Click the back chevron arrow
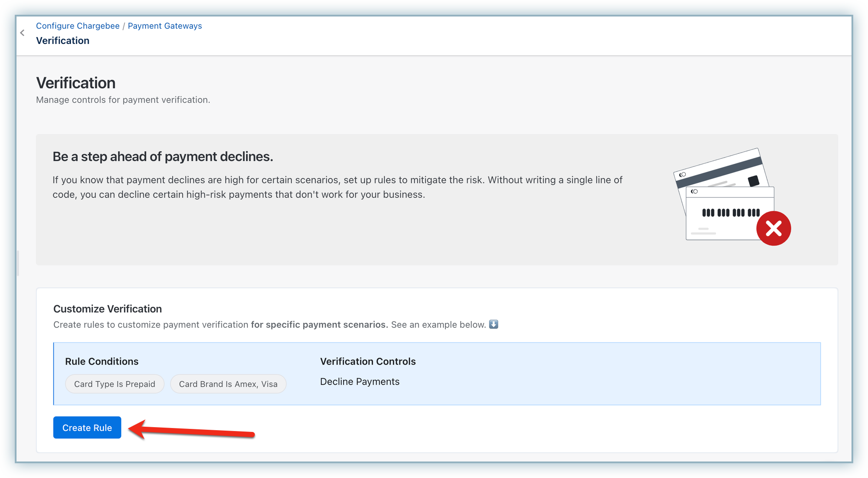Screen dimensions: 868x478 [x=22, y=33]
